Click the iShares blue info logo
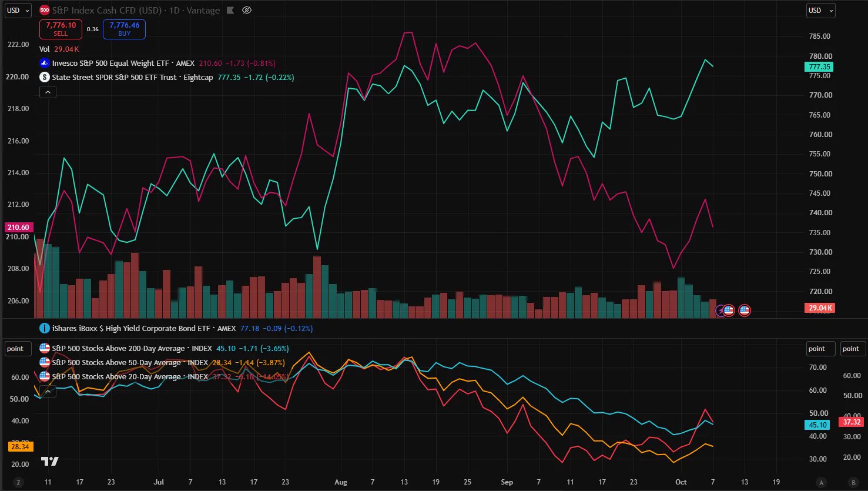The width and height of the screenshot is (868, 491). pyautogui.click(x=44, y=328)
